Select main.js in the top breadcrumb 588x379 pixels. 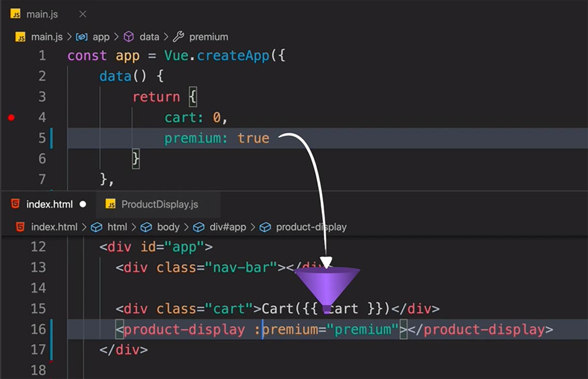pyautogui.click(x=47, y=37)
